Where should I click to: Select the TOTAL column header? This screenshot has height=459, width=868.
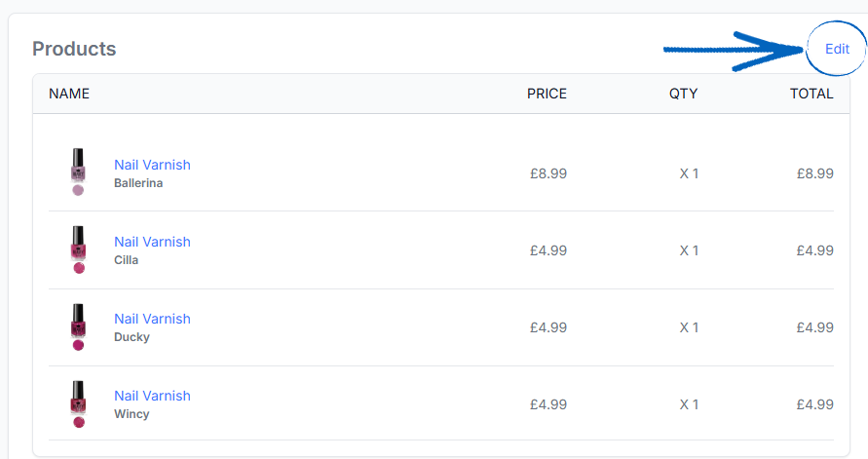[811, 94]
